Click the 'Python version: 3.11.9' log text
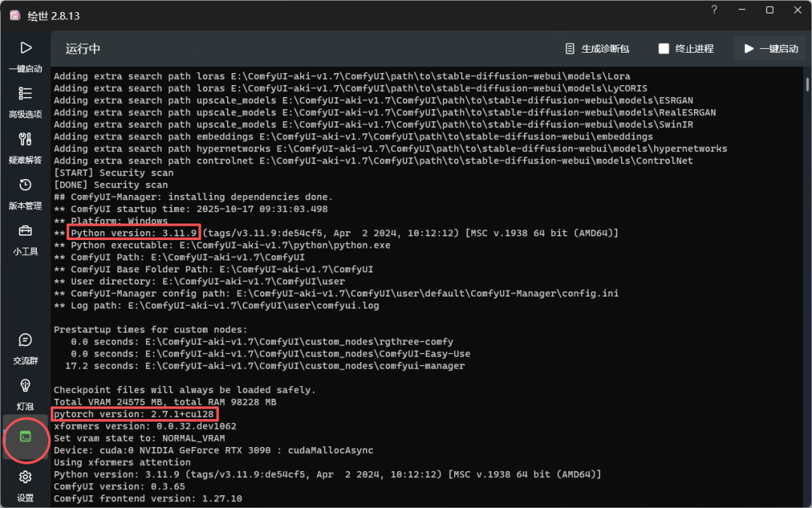This screenshot has height=508, width=812. [134, 233]
